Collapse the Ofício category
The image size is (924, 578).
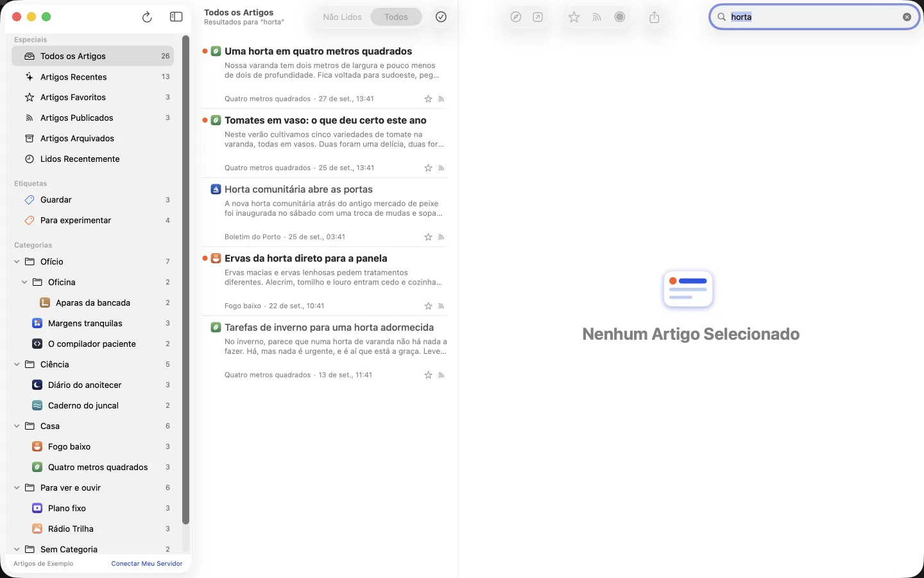[x=17, y=262]
